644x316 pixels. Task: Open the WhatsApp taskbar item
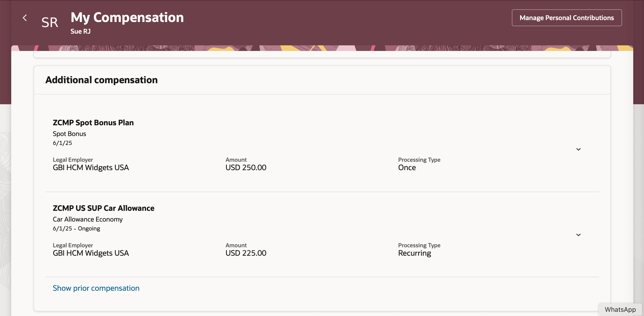tap(620, 309)
